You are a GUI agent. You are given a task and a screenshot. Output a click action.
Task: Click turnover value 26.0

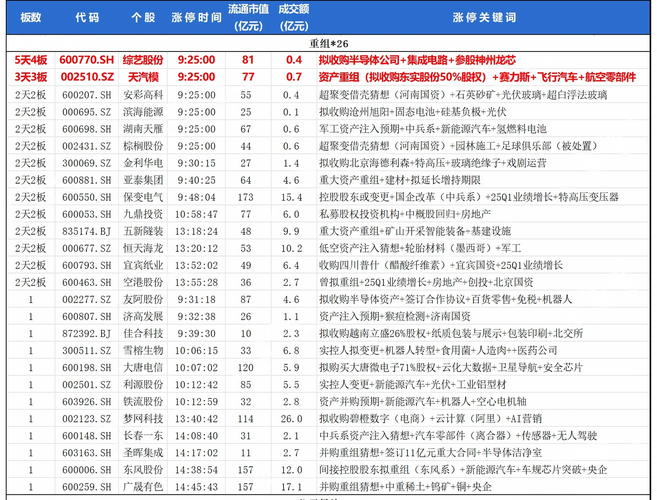292,419
